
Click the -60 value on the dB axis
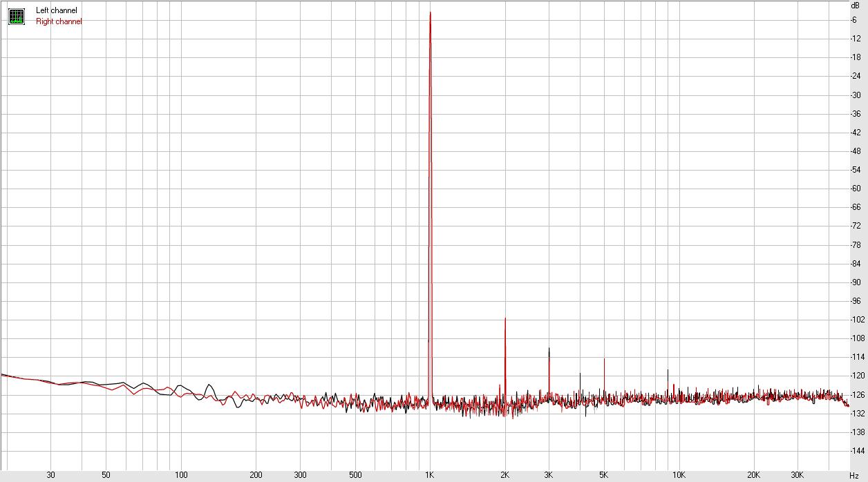coord(855,189)
